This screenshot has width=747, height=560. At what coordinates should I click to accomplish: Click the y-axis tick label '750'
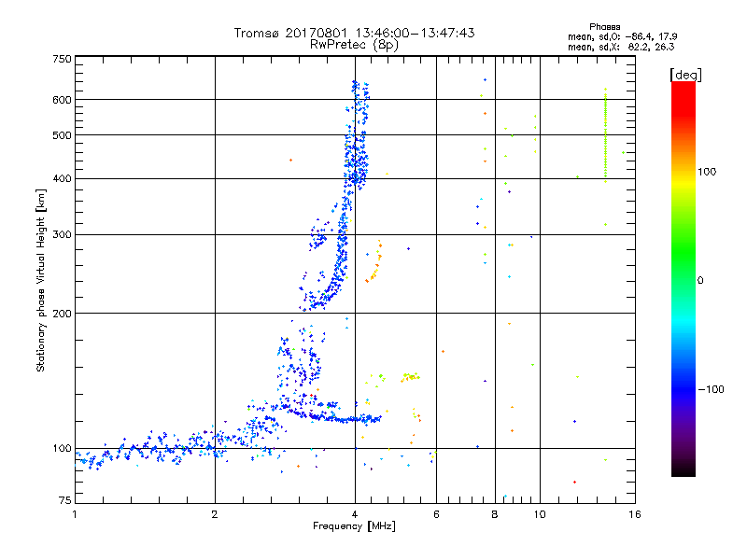pos(63,59)
